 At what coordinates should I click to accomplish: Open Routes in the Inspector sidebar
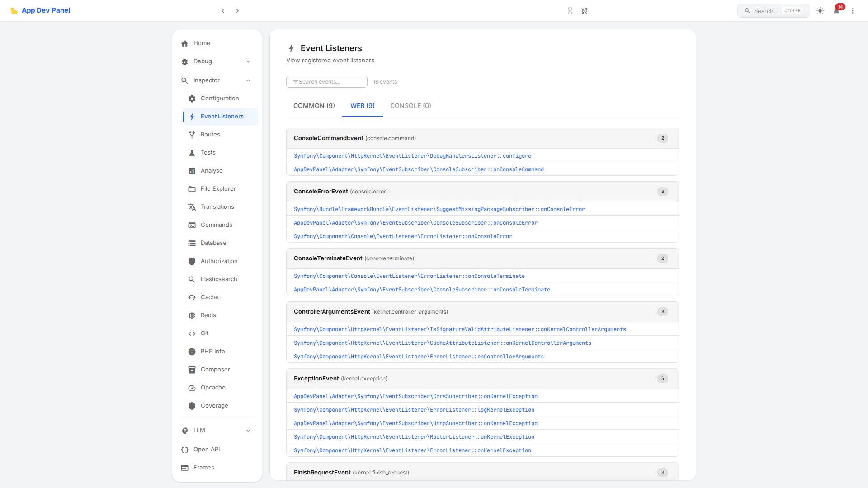point(210,135)
